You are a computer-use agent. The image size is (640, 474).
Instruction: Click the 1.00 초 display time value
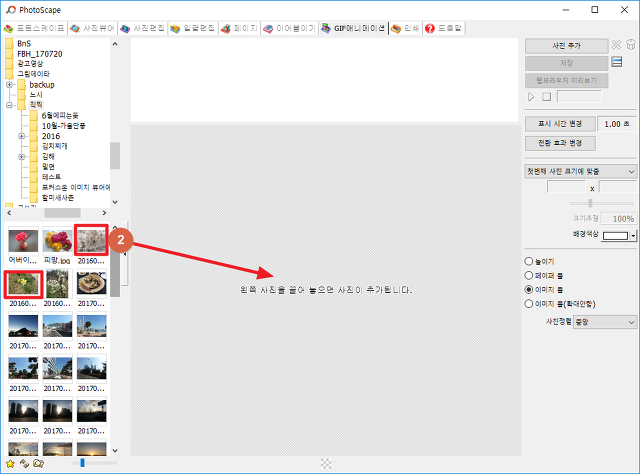pyautogui.click(x=616, y=124)
